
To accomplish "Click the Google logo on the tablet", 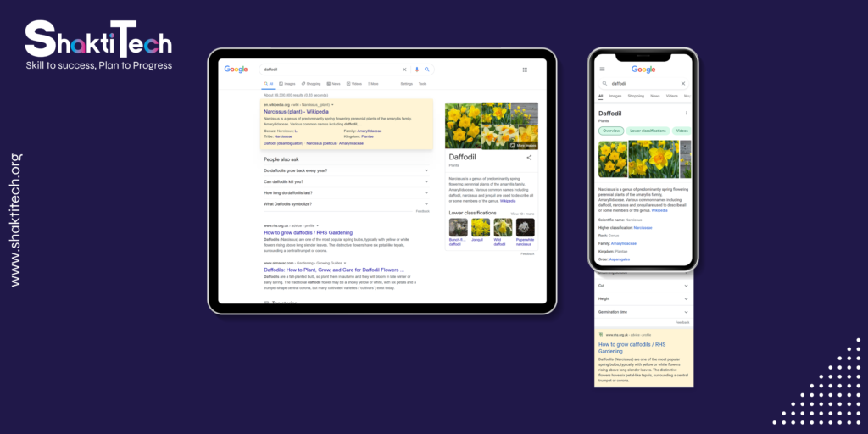I will click(x=236, y=70).
